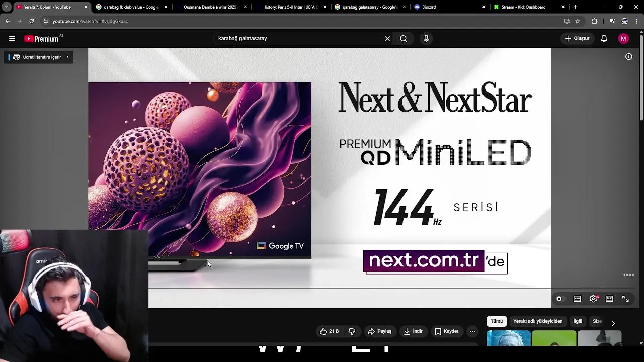644x362 pixels.
Task: Clear the search query with X
Action: (387, 39)
